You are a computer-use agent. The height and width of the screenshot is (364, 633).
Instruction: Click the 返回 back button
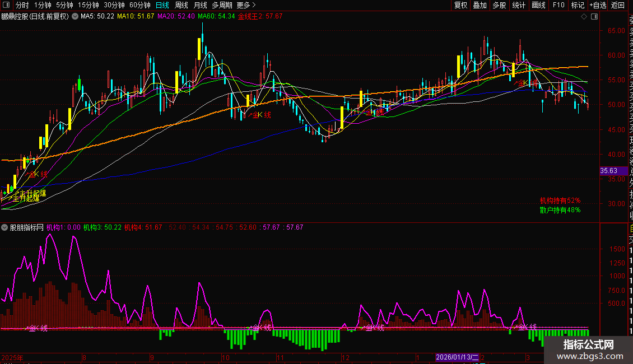coord(617,5)
